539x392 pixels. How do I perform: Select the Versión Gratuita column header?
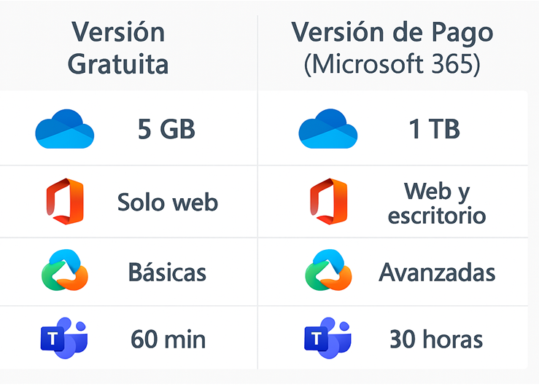pyautogui.click(x=118, y=47)
